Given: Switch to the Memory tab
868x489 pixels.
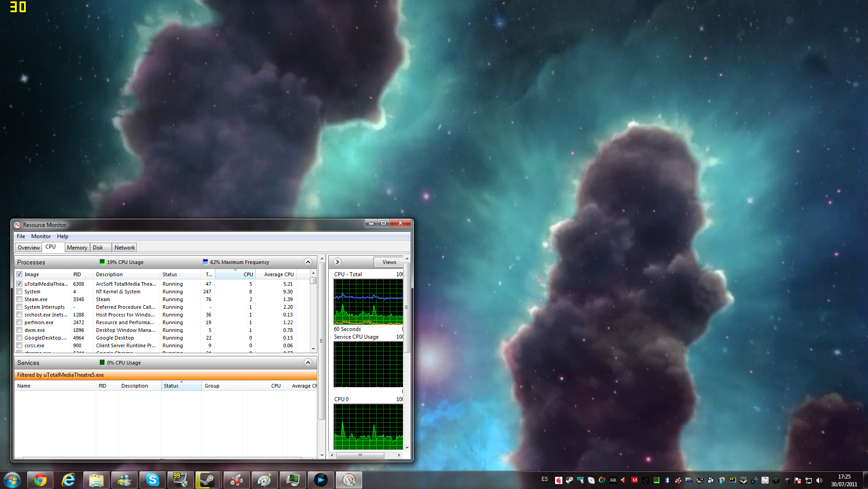Looking at the screenshot, I should tap(77, 248).
